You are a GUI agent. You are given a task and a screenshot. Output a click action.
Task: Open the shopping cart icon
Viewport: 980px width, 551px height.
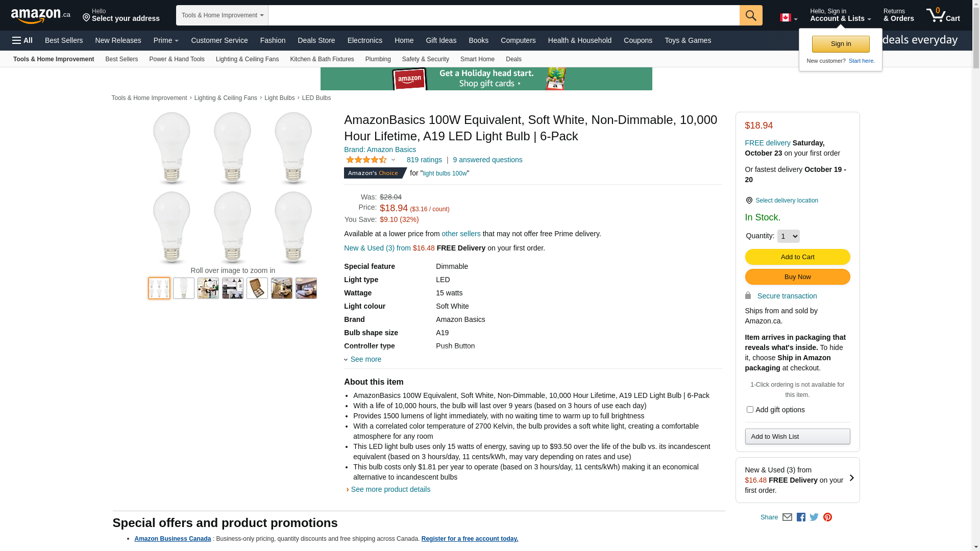coord(942,15)
